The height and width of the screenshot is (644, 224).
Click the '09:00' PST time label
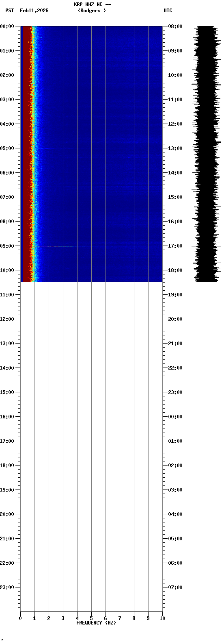pyautogui.click(x=7, y=246)
